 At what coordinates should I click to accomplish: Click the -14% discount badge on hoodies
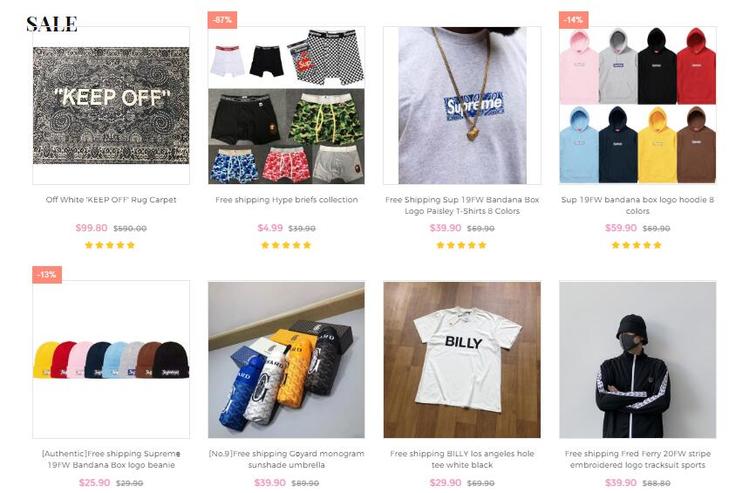pos(573,20)
